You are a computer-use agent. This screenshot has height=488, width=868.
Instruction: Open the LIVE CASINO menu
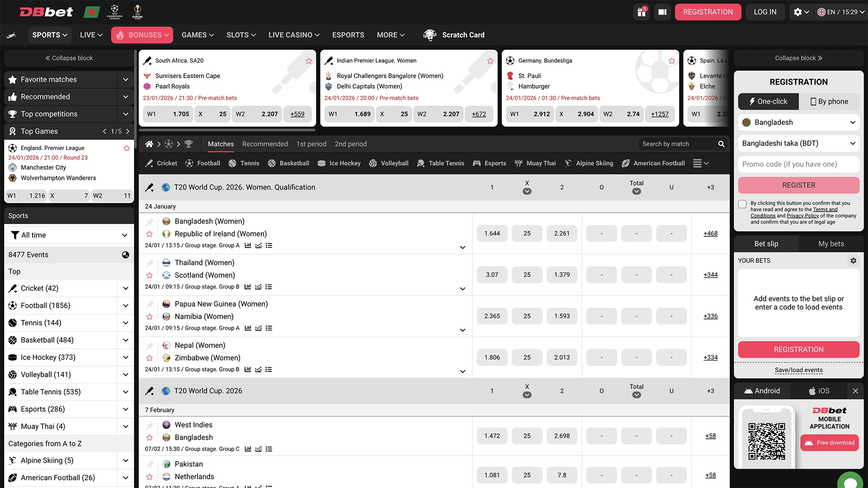[x=293, y=35]
